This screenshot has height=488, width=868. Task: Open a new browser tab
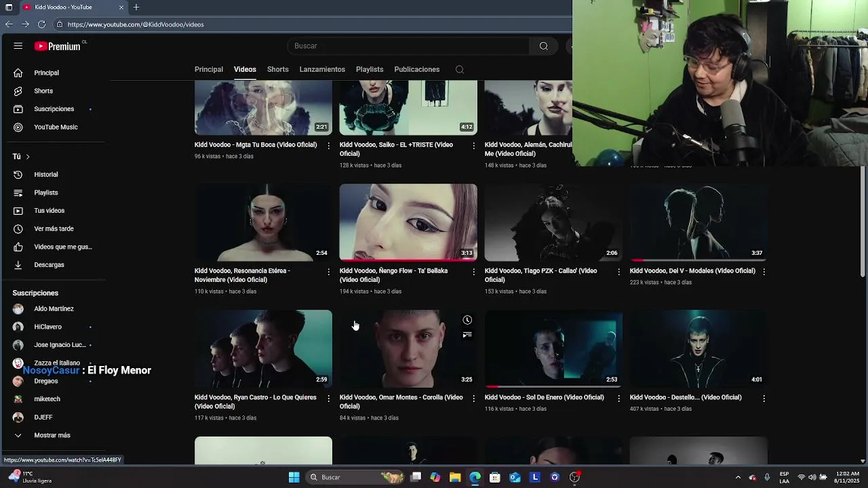pyautogui.click(x=136, y=7)
